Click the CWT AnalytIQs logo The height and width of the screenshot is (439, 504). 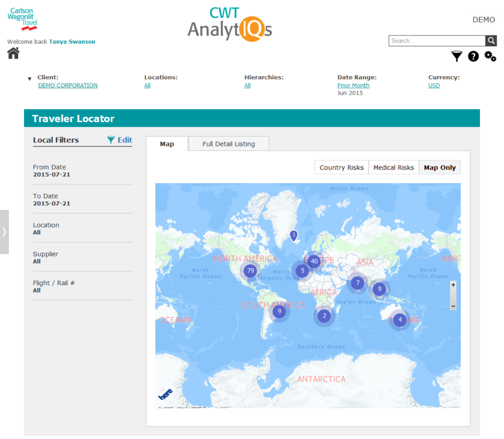coord(230,25)
